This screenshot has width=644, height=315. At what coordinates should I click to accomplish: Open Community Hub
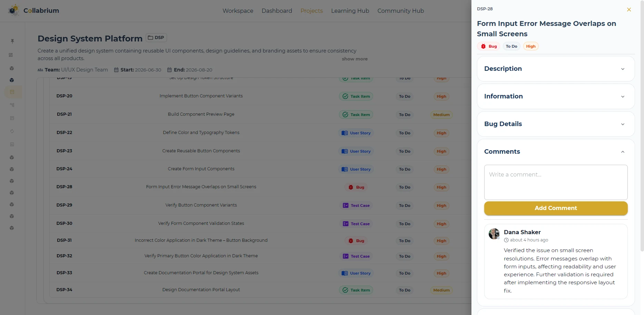pos(400,11)
